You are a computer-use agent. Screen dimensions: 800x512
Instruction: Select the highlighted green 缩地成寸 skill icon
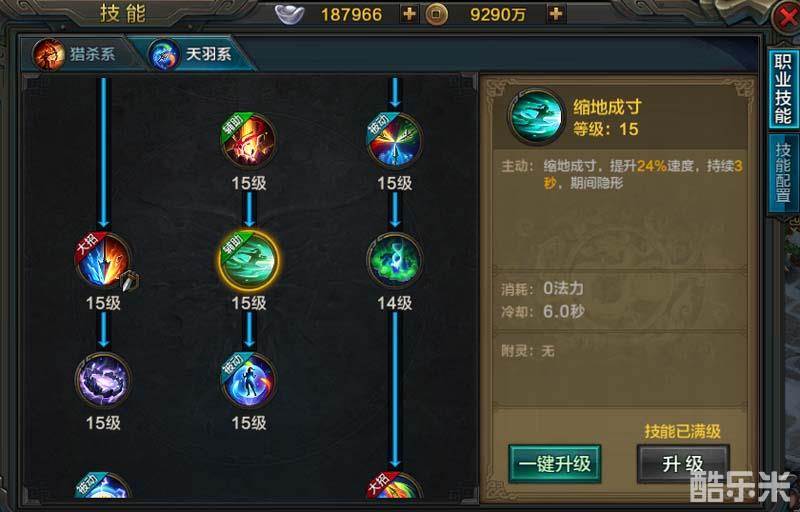pyautogui.click(x=249, y=261)
